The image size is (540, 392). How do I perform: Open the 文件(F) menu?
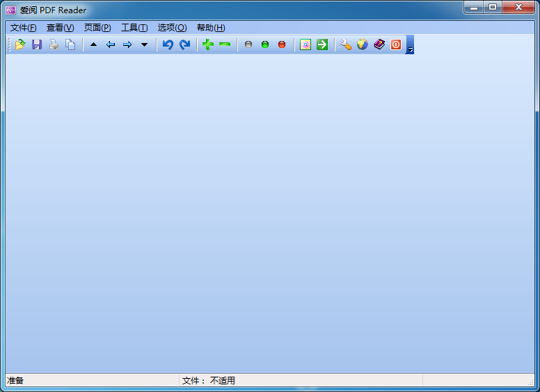(x=23, y=28)
